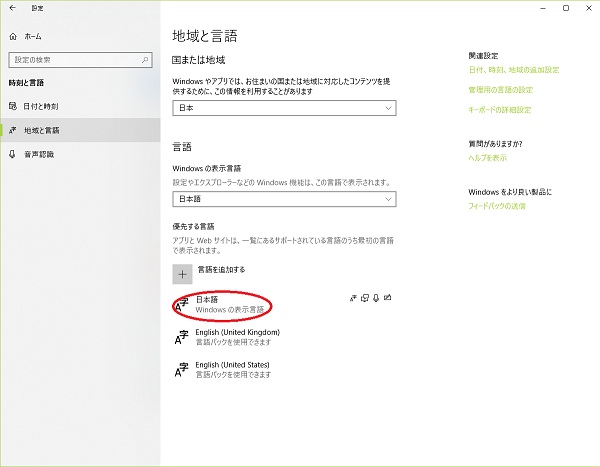Click the speech recognition microphone icon in the 日本語 row
This screenshot has width=600, height=467.
376,298
